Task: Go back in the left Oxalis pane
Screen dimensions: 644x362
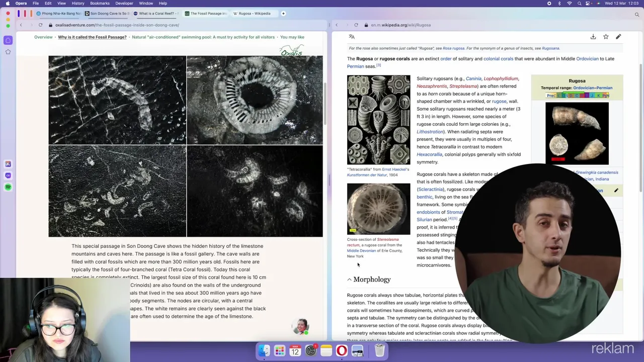Action: click(21, 25)
